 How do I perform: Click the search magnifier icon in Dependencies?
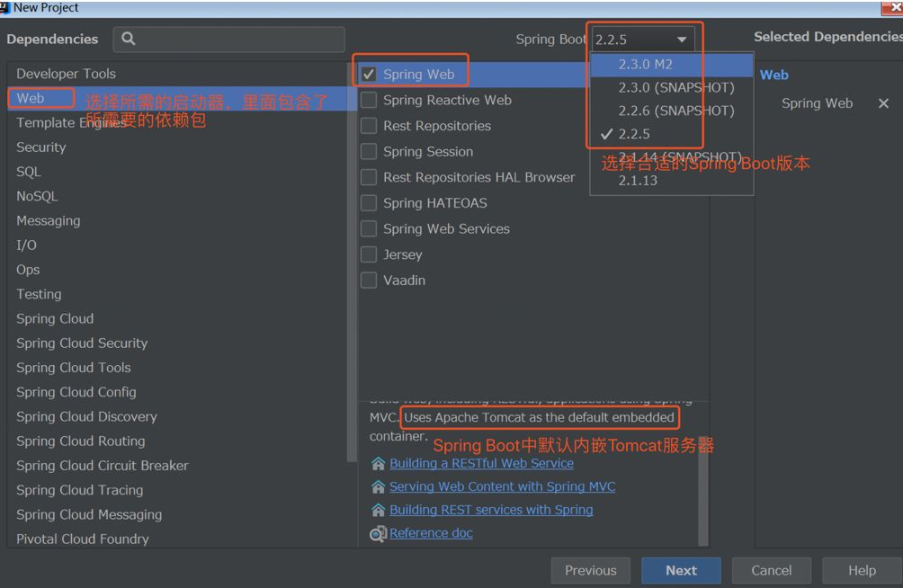tap(129, 39)
